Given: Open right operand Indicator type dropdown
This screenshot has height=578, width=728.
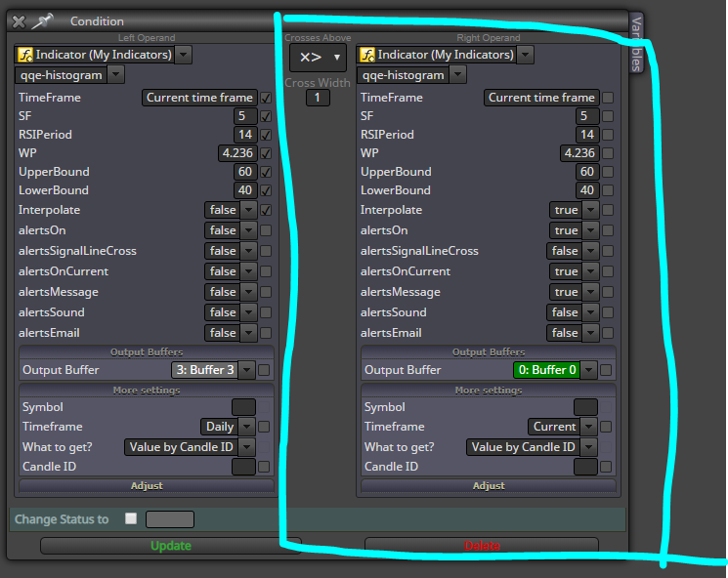Looking at the screenshot, I should click(x=525, y=55).
